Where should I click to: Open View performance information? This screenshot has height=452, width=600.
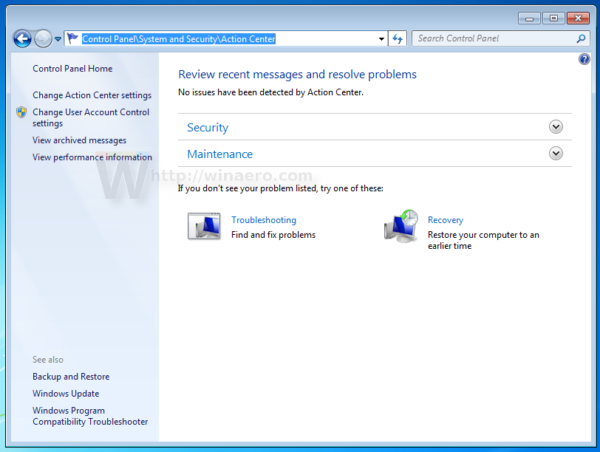(92, 157)
